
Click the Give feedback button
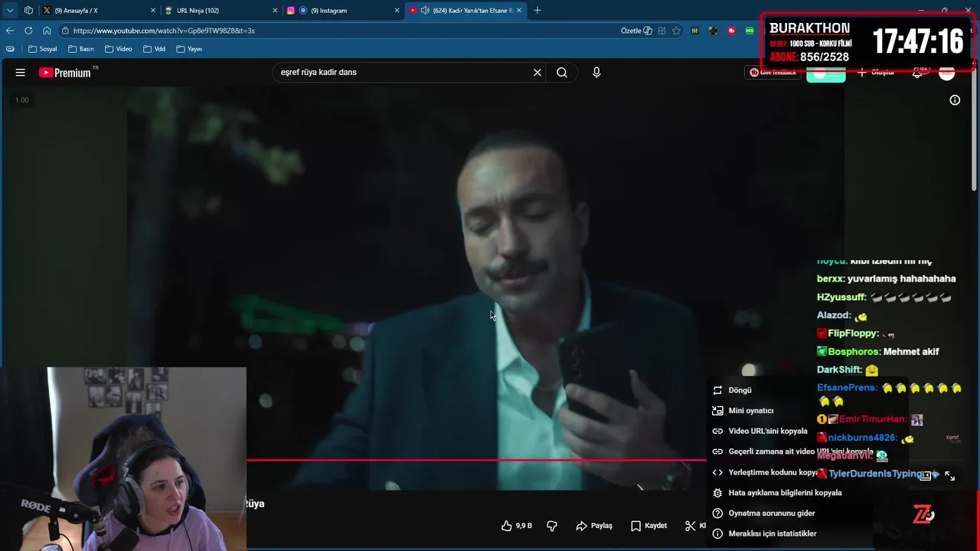(x=773, y=73)
